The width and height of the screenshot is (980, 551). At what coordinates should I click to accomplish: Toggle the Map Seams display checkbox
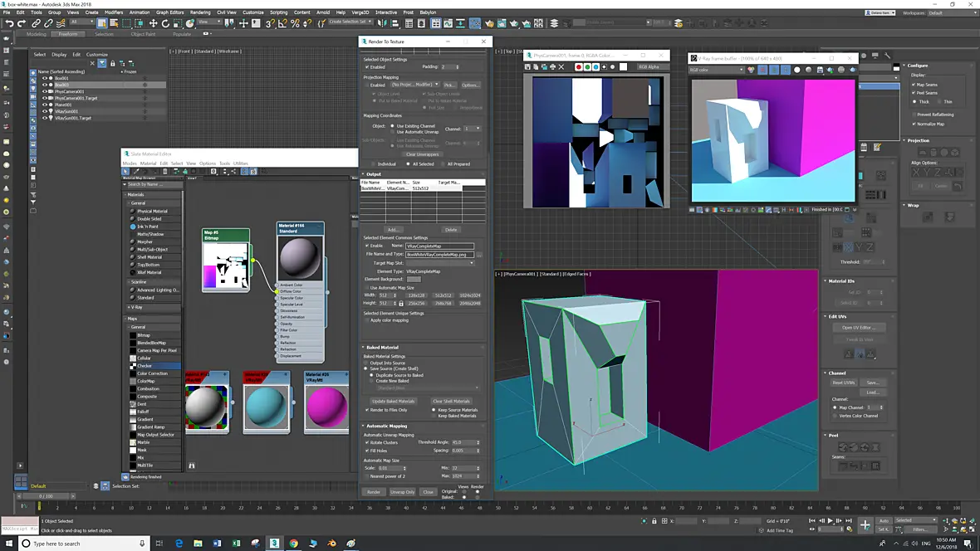914,85
